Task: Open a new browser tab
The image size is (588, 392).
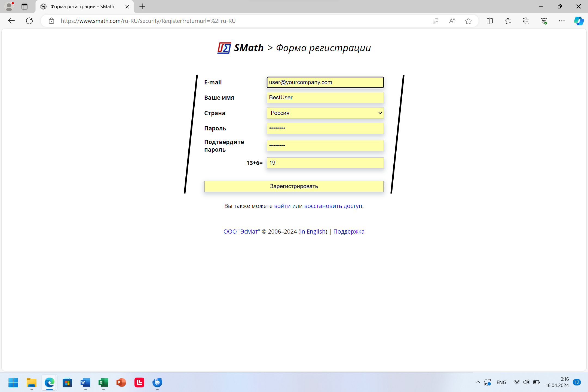Action: click(x=142, y=7)
